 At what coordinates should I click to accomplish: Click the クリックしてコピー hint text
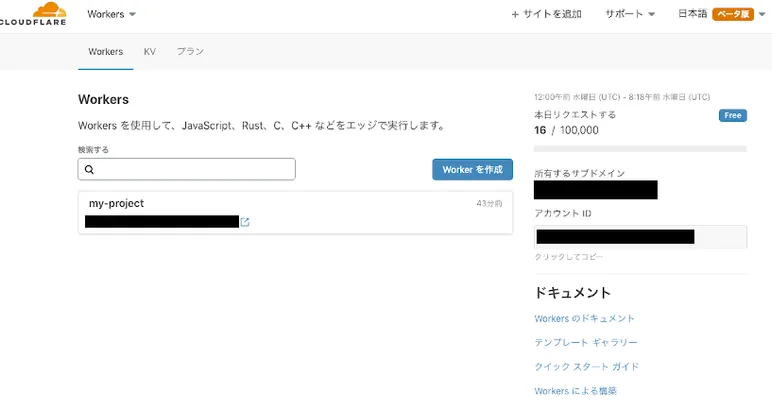coord(569,257)
